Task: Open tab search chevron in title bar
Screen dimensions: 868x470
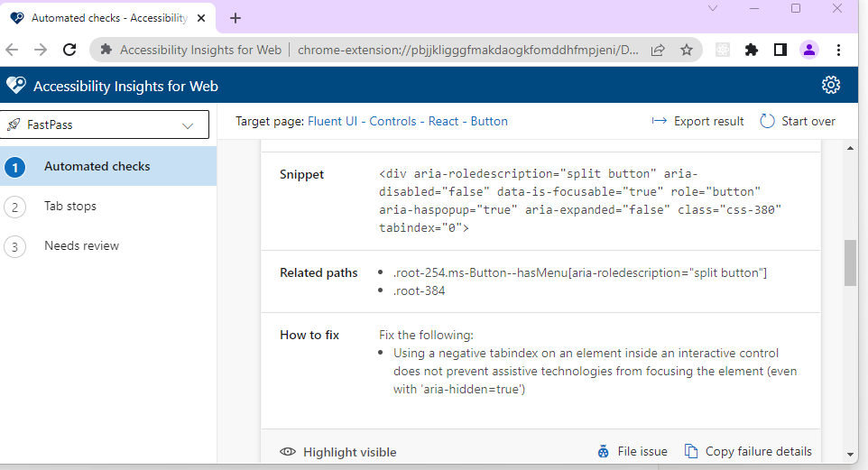Action: pyautogui.click(x=713, y=8)
